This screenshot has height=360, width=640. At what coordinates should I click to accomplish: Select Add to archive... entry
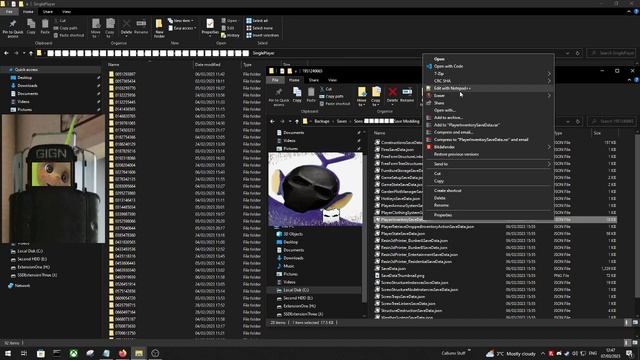point(448,118)
